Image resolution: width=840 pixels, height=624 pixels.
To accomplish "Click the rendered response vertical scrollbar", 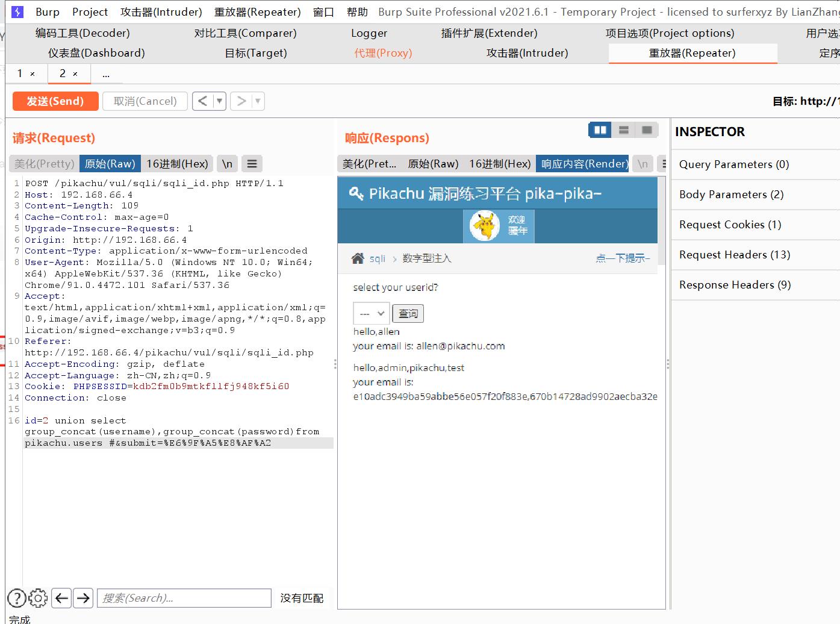I will click(x=661, y=220).
